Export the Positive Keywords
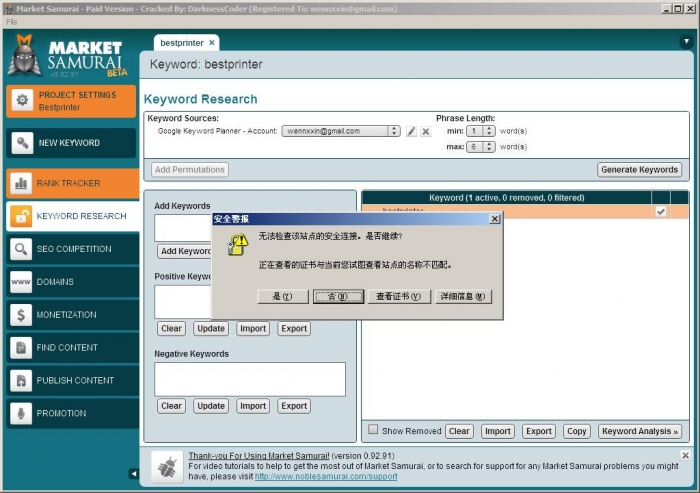The image size is (700, 493). [294, 329]
